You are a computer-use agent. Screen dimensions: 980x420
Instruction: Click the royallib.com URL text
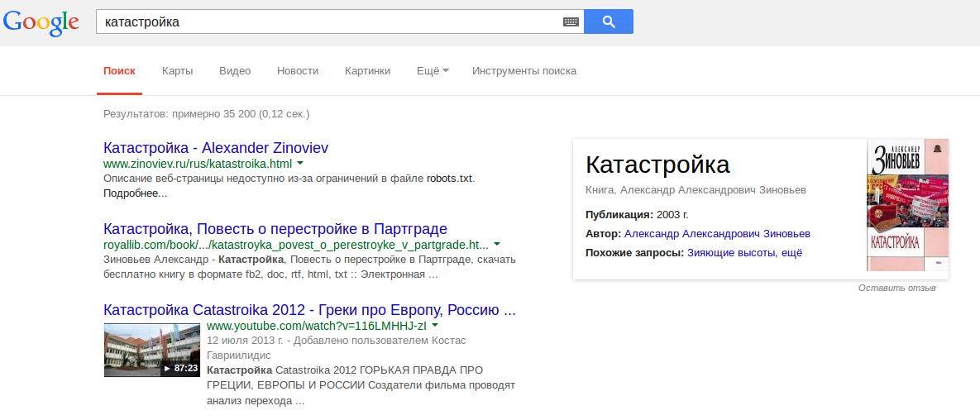pyautogui.click(x=295, y=244)
